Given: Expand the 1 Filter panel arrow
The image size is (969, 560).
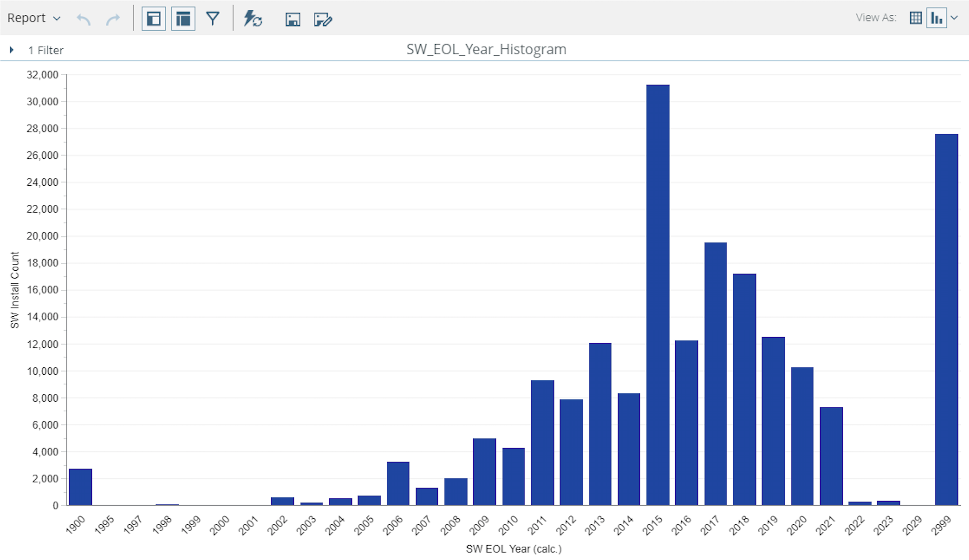Looking at the screenshot, I should (12, 50).
